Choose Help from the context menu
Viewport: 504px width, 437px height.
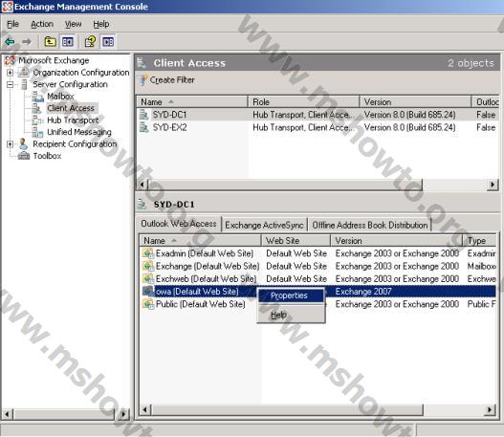click(292, 315)
